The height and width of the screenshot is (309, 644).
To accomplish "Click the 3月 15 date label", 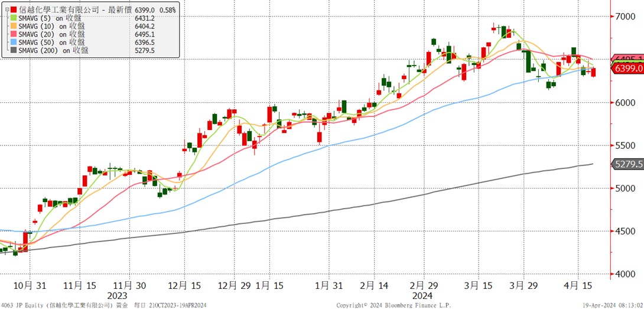I will click(479, 285).
